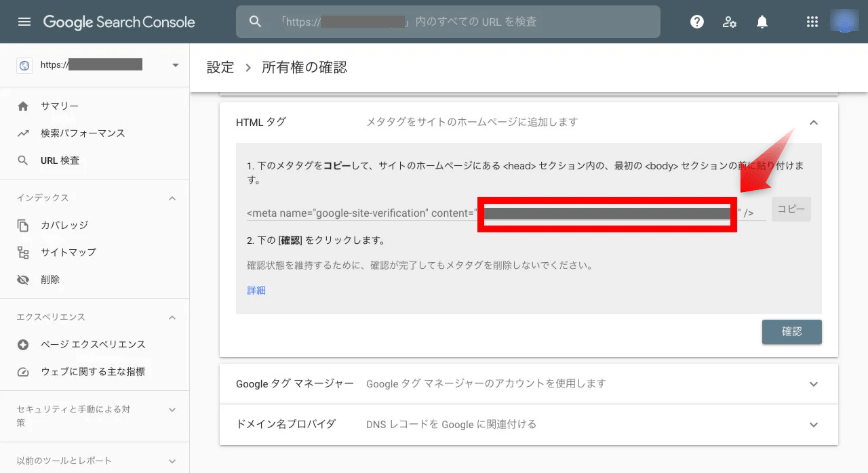
Task: Open the hamburger navigation menu
Action: [x=24, y=22]
